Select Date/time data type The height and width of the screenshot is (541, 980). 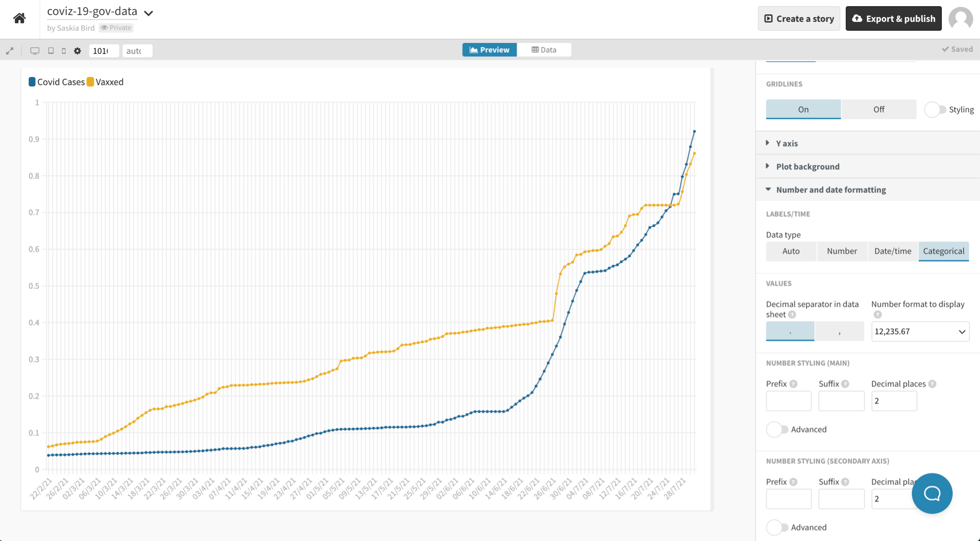click(x=892, y=251)
